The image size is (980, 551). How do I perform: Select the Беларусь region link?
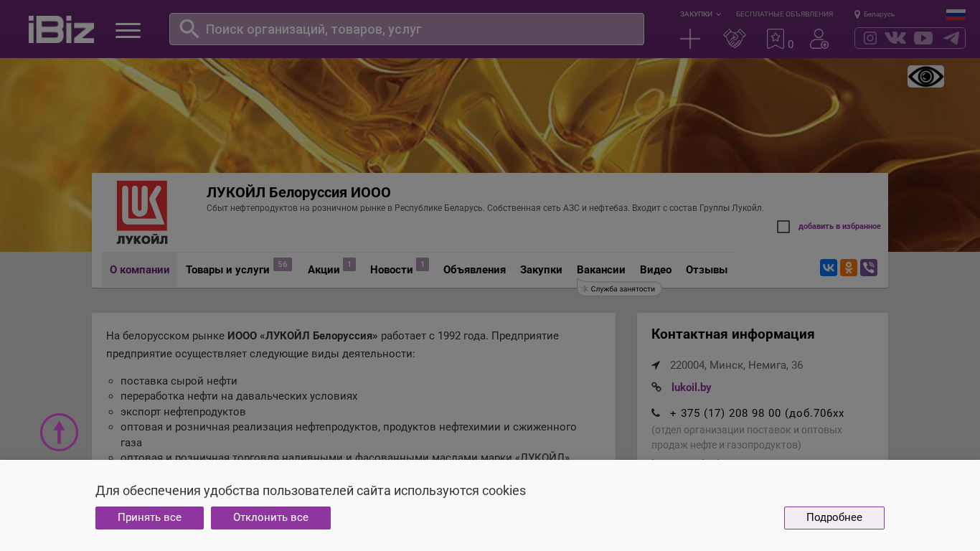click(x=879, y=14)
